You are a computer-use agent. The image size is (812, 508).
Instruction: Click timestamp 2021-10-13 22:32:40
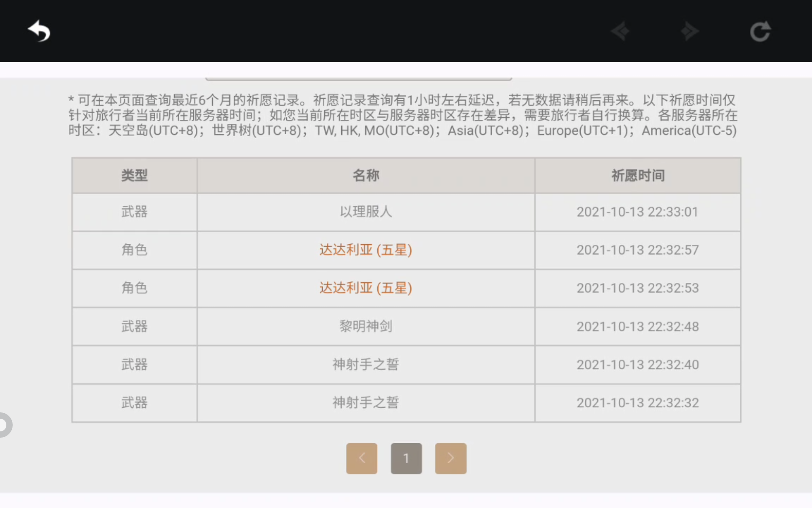[x=637, y=364]
